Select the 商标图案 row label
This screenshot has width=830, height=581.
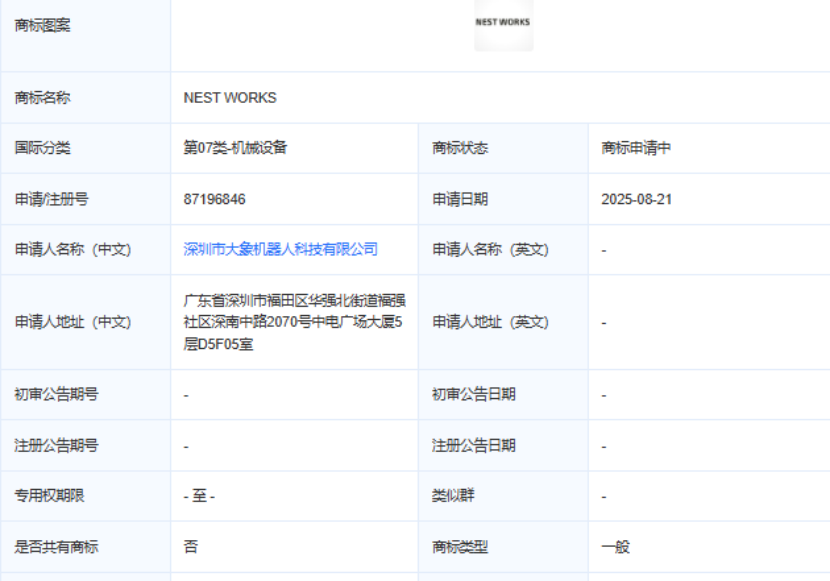(x=42, y=25)
